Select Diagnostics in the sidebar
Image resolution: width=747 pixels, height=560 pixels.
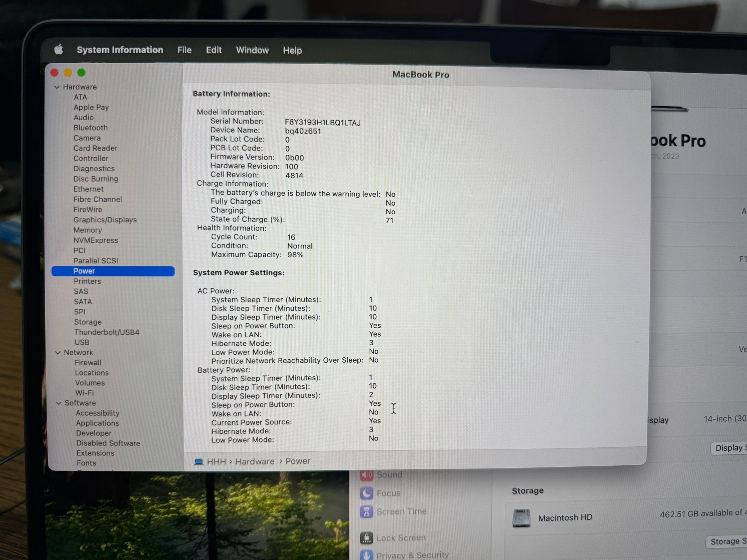[94, 168]
